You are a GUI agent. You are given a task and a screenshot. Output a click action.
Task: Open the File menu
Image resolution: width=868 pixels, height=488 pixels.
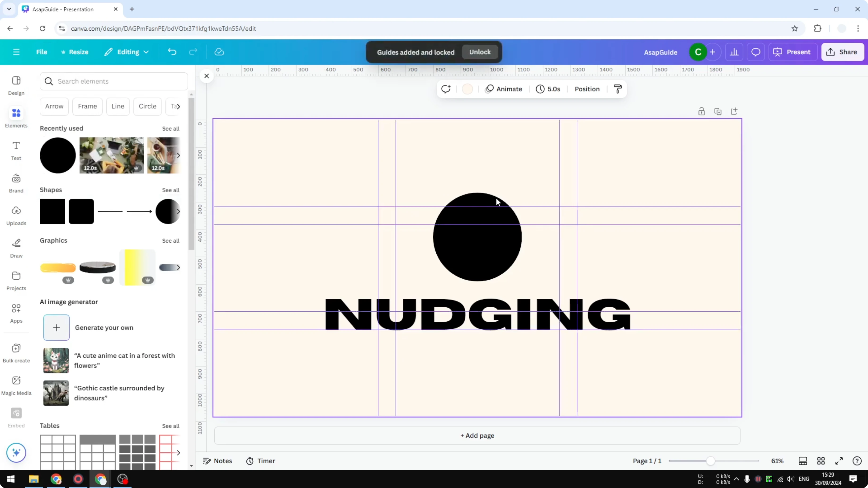pyautogui.click(x=42, y=52)
